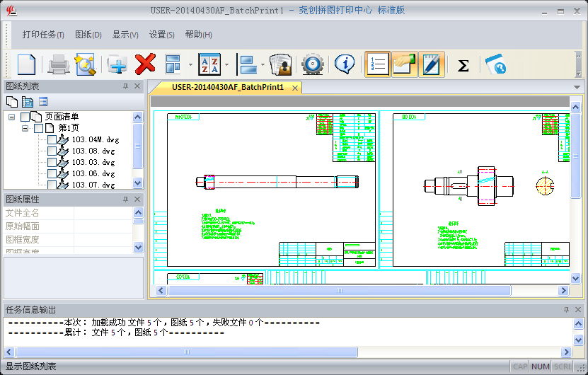Viewport: 588px width, 375px height.
Task: Click the preview horizontal scrollbar thumb
Action: (340, 290)
